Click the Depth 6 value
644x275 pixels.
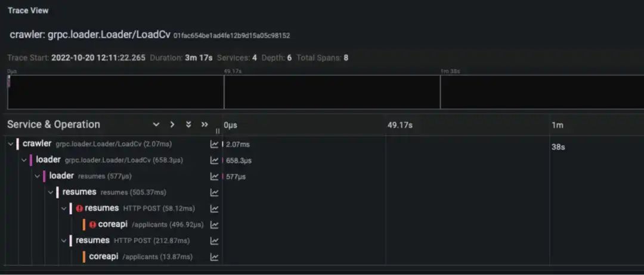click(289, 58)
